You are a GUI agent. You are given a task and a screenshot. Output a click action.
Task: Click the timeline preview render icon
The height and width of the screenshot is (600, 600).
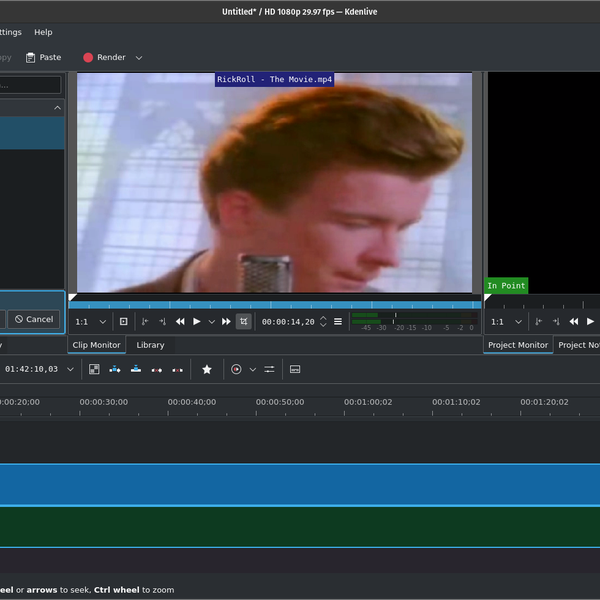[236, 369]
